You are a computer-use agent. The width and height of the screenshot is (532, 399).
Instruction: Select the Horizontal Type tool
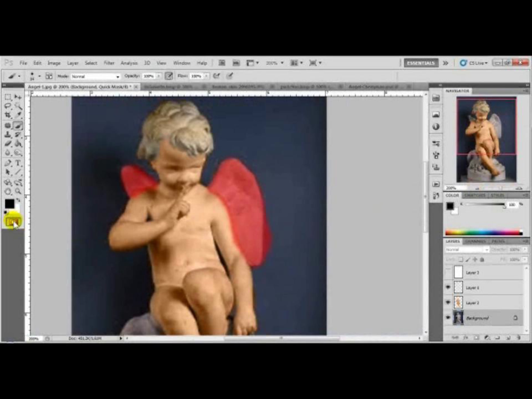[x=18, y=163]
